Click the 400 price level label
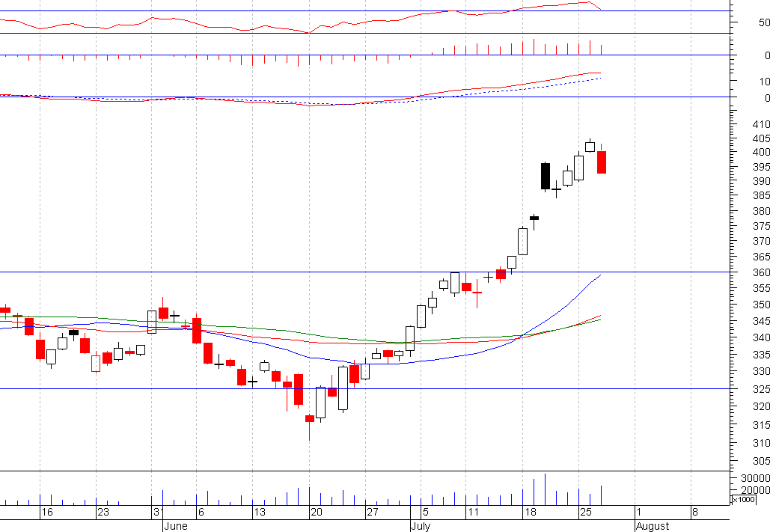The height and width of the screenshot is (532, 773). [x=762, y=153]
